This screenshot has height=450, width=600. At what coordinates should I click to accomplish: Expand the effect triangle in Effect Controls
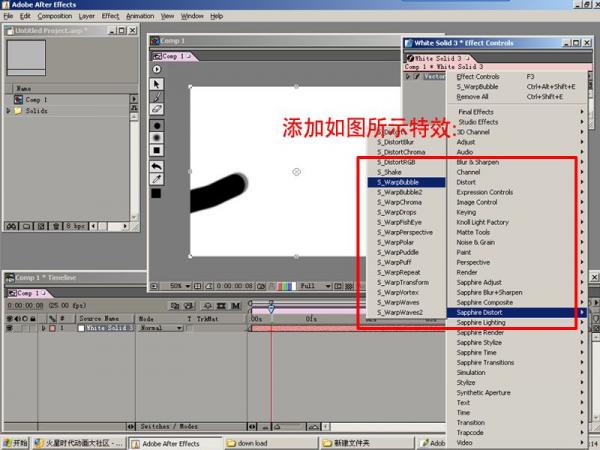click(408, 77)
